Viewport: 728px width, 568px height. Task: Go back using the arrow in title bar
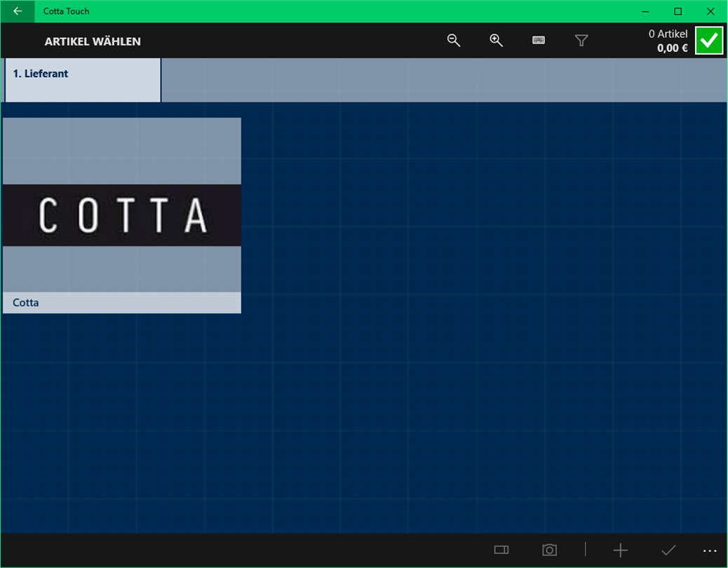pos(17,11)
